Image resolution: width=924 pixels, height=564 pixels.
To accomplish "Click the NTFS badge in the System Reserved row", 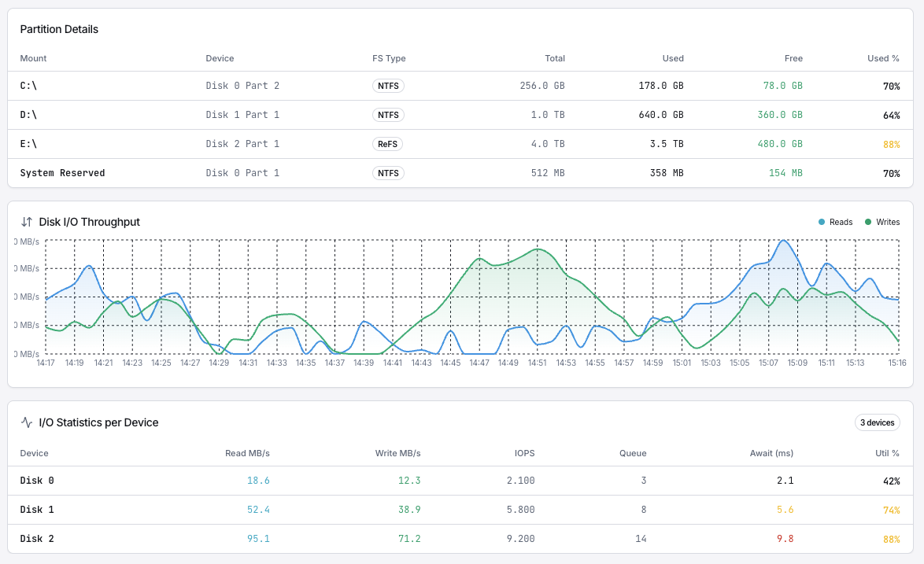I will click(x=388, y=173).
